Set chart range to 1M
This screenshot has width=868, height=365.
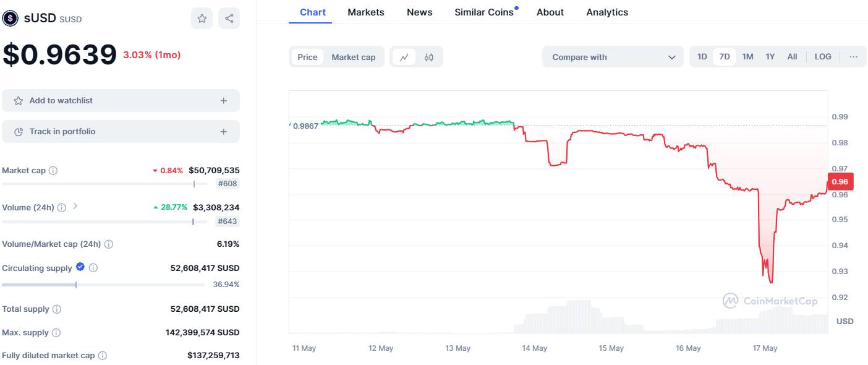tap(747, 56)
